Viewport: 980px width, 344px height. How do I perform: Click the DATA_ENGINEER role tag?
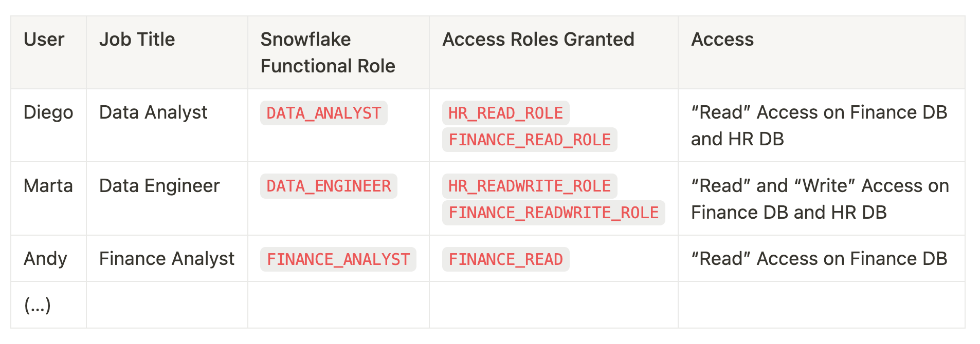point(329,186)
